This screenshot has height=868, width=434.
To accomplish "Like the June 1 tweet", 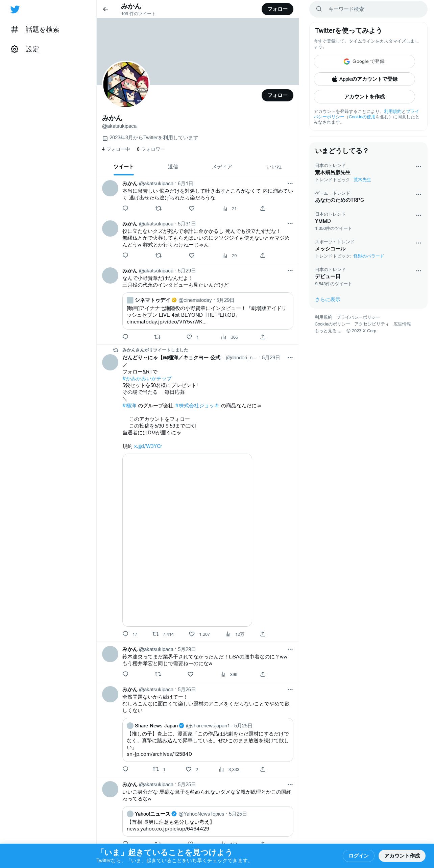I will coord(192,209).
